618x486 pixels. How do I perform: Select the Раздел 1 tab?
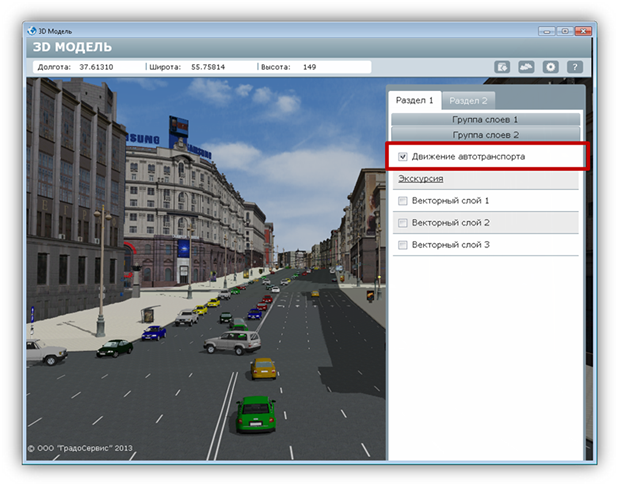[x=415, y=100]
